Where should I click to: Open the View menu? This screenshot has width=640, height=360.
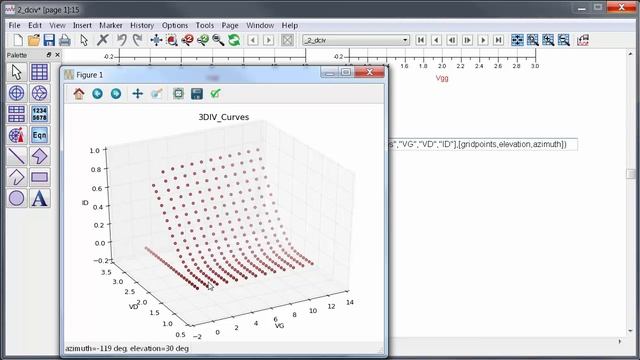(57, 25)
